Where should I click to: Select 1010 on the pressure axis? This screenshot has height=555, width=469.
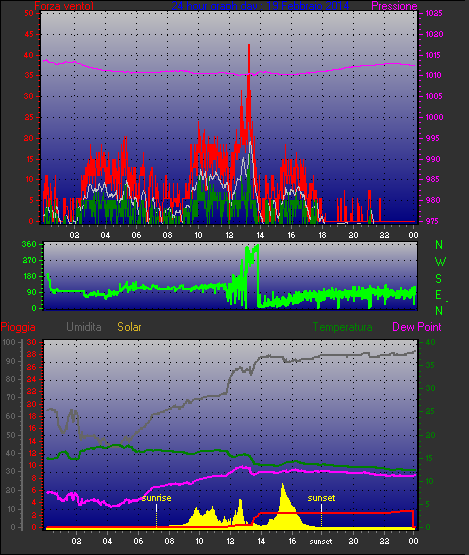tap(434, 75)
